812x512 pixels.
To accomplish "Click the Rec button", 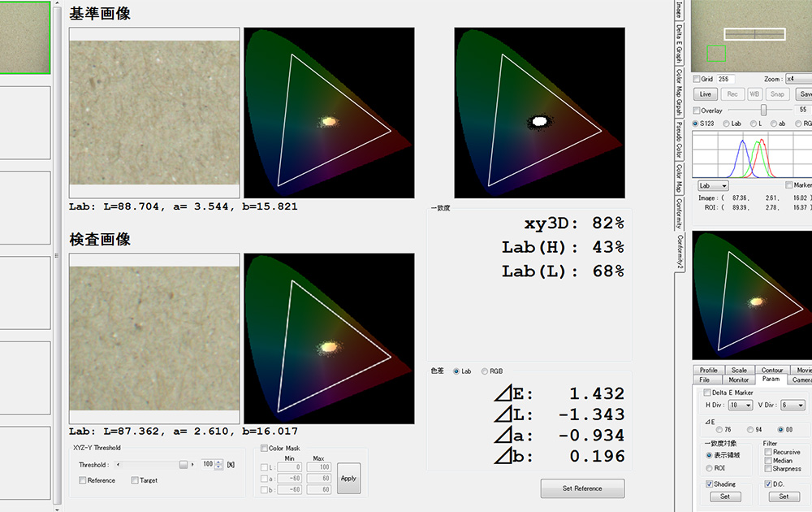I will point(732,94).
